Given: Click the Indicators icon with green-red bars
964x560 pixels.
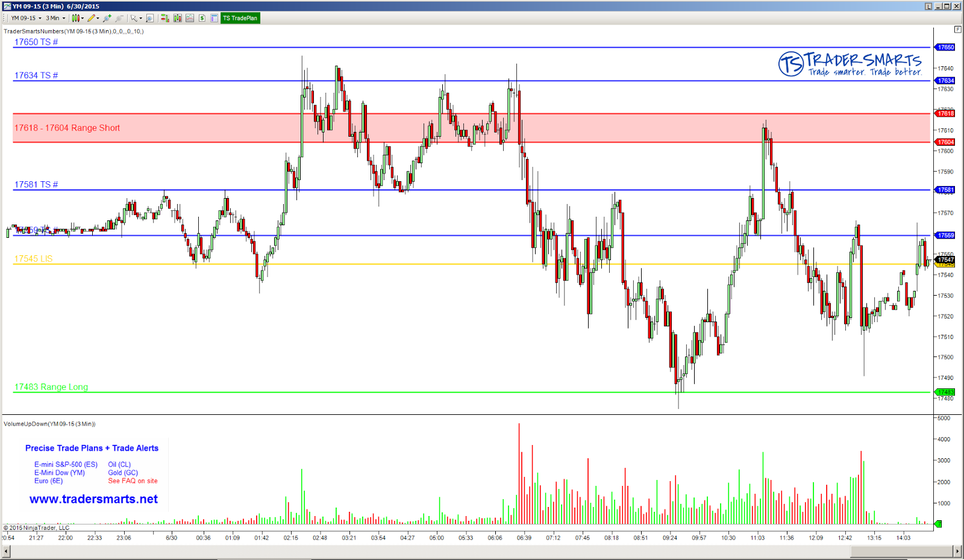Looking at the screenshot, I should pos(165,18).
